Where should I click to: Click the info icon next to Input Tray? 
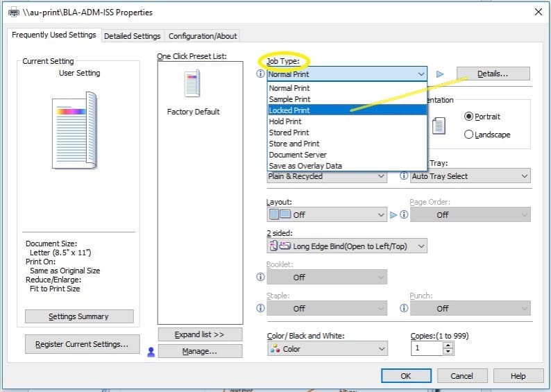point(404,176)
